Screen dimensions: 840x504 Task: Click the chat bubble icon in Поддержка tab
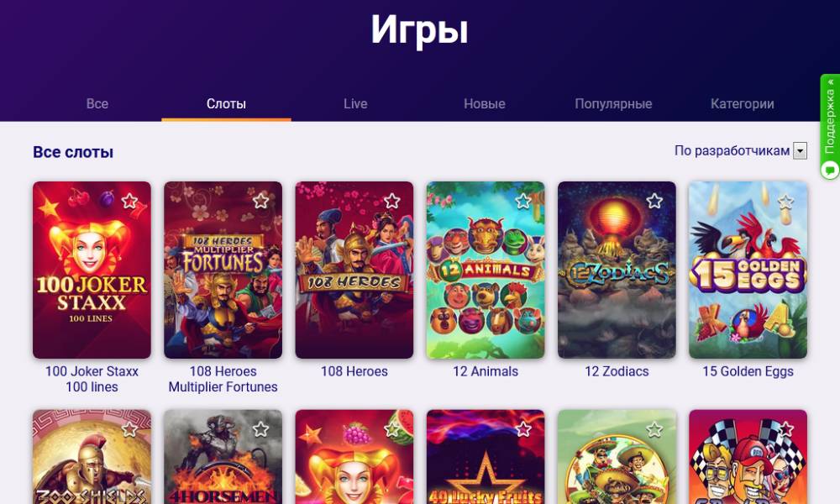click(831, 171)
